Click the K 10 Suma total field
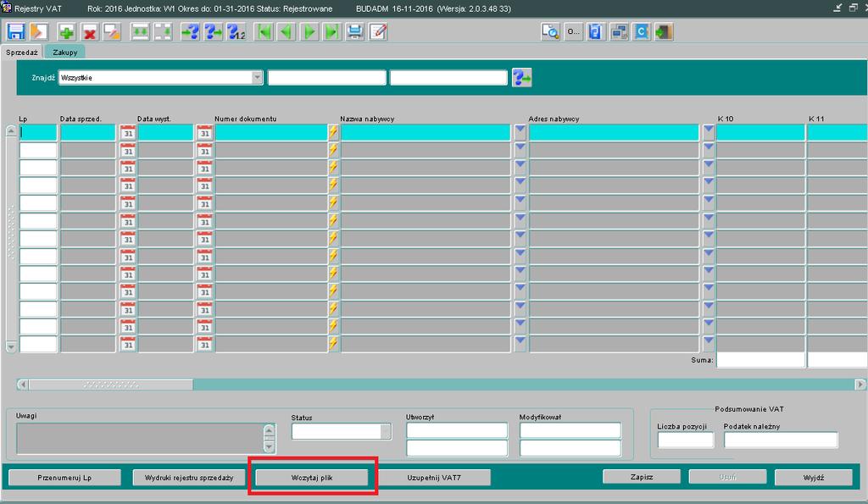The height and width of the screenshot is (504, 868). click(x=760, y=360)
